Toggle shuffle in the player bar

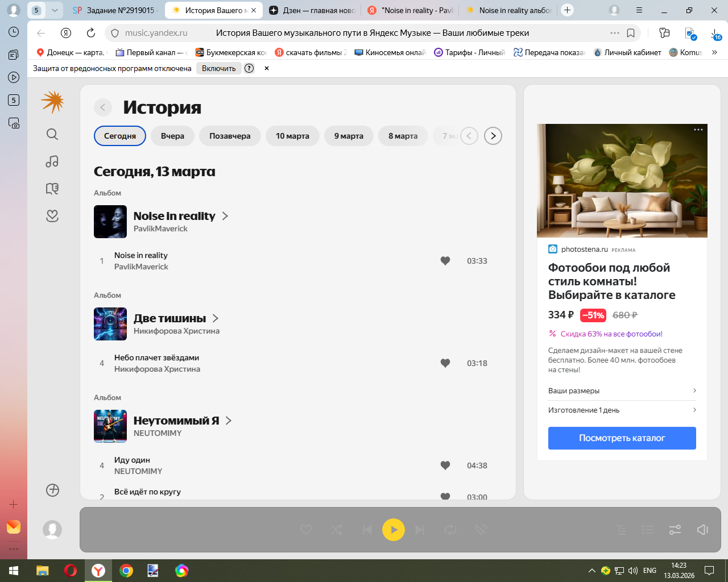pos(336,530)
